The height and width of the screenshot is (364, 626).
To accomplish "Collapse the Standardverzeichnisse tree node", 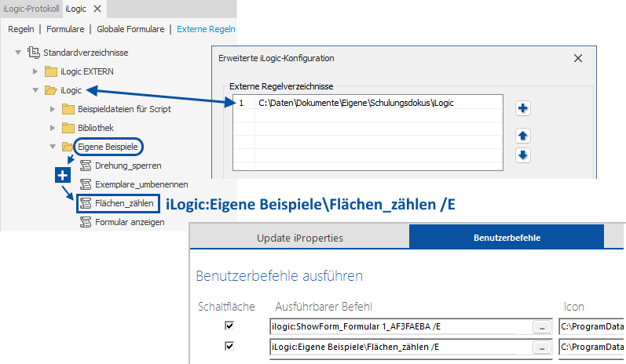I will tap(16, 53).
